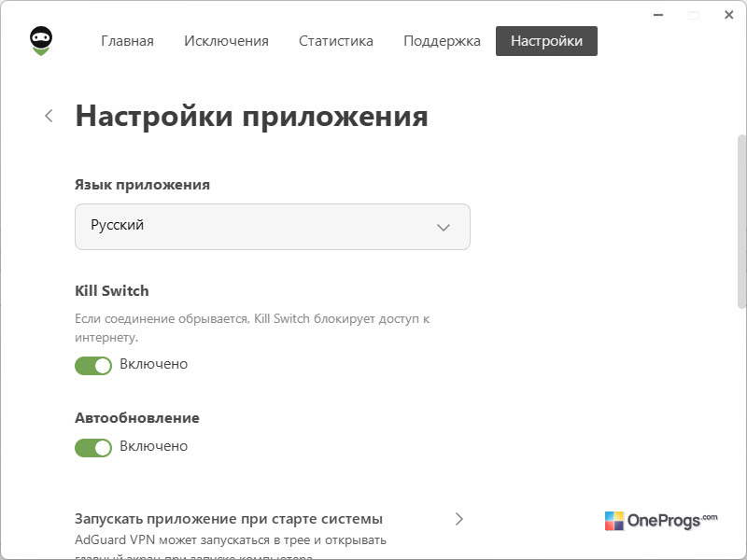Close the AdGuard VPN window
Image resolution: width=747 pixels, height=560 pixels.
point(728,15)
